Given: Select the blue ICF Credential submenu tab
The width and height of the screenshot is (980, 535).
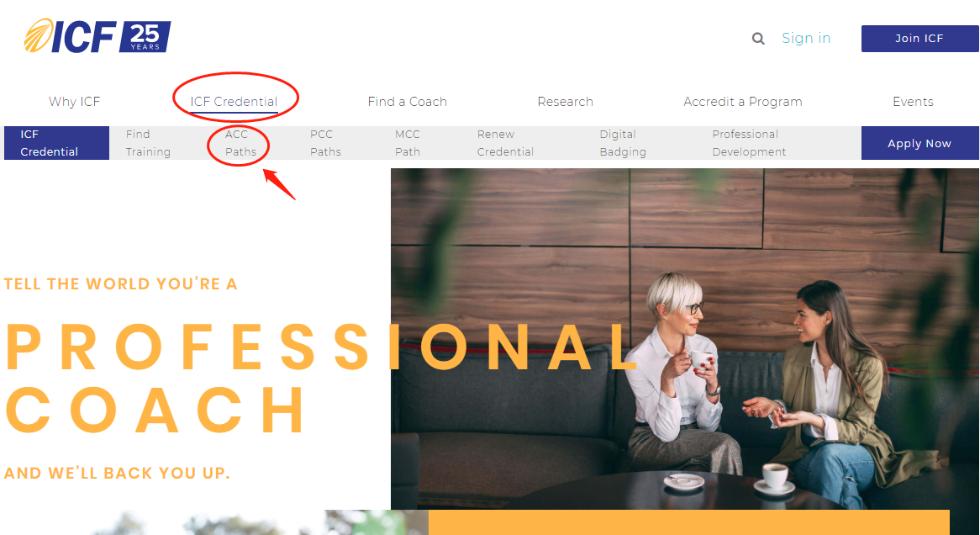Looking at the screenshot, I should (57, 143).
